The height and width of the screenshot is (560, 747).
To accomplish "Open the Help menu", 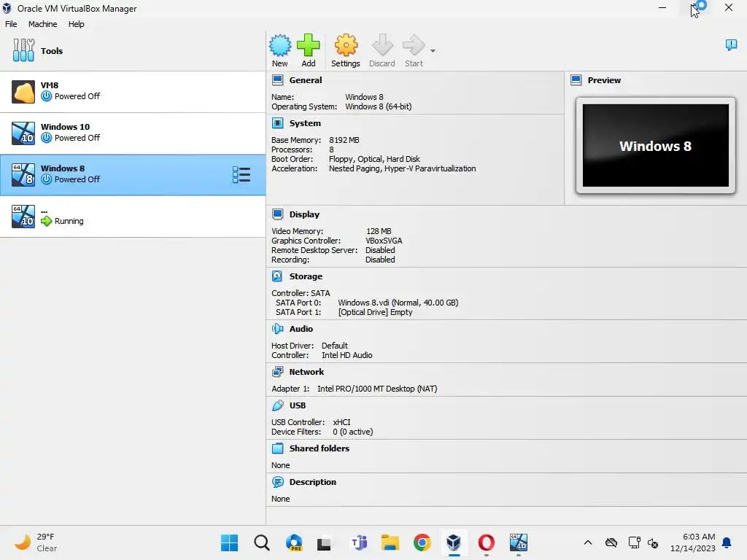I will point(76,24).
